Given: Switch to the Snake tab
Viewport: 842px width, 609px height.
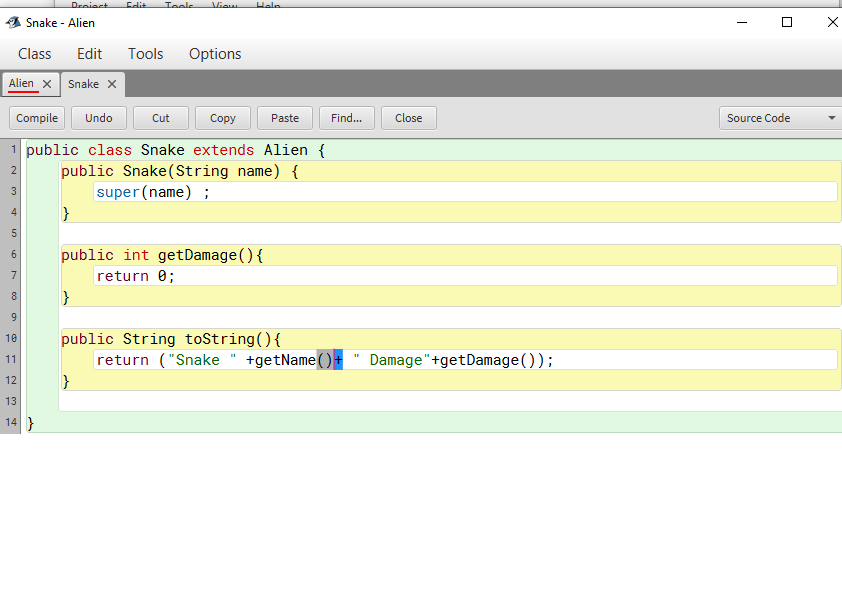Looking at the screenshot, I should pos(83,84).
